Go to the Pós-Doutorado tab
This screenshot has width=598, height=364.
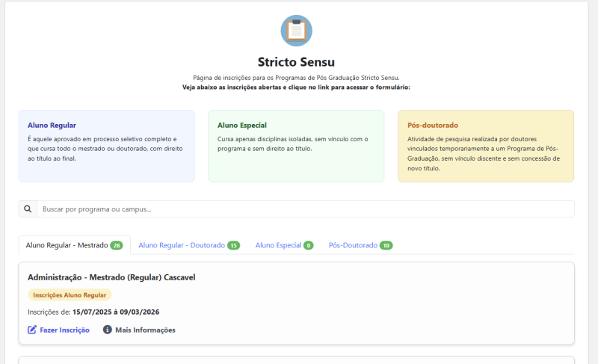(x=354, y=245)
